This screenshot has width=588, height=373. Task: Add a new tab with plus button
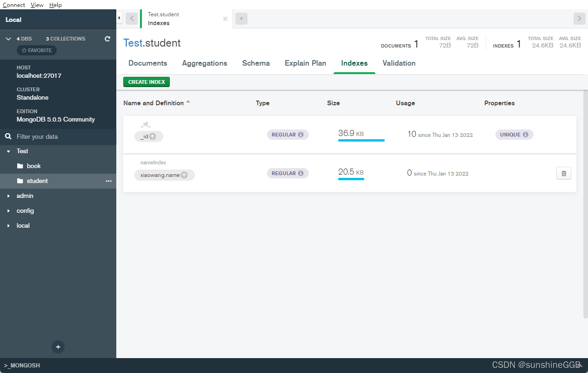[241, 19]
